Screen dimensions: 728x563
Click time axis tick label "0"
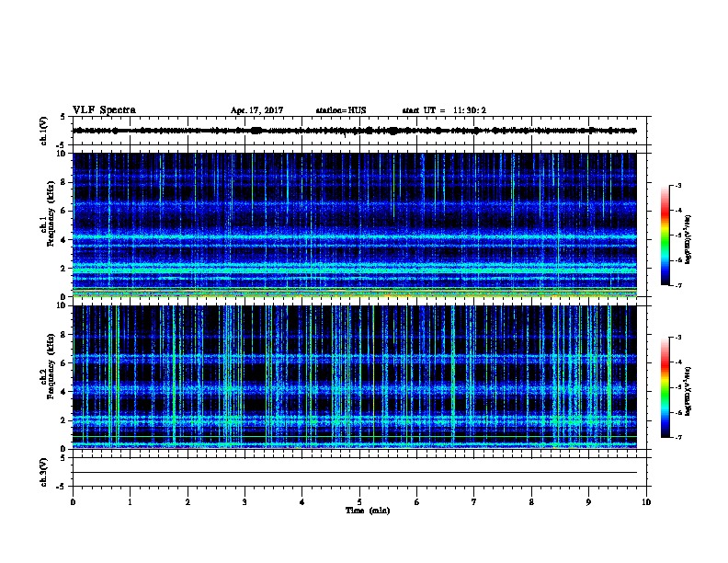click(73, 502)
